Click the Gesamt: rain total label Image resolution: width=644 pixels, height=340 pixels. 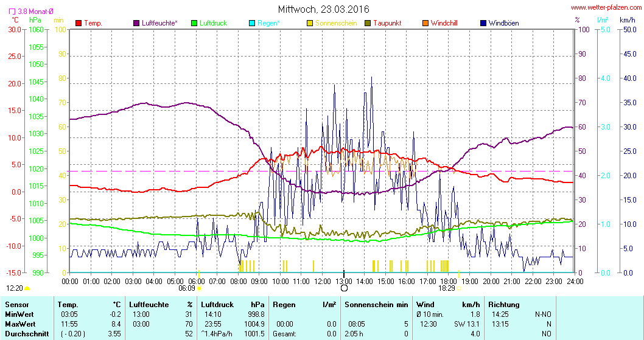pos(285,334)
